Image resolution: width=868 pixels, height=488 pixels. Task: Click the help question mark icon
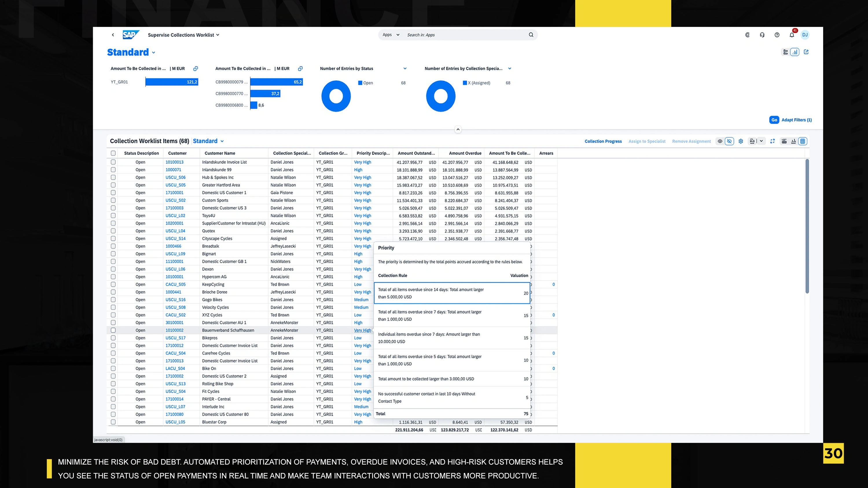pos(777,35)
